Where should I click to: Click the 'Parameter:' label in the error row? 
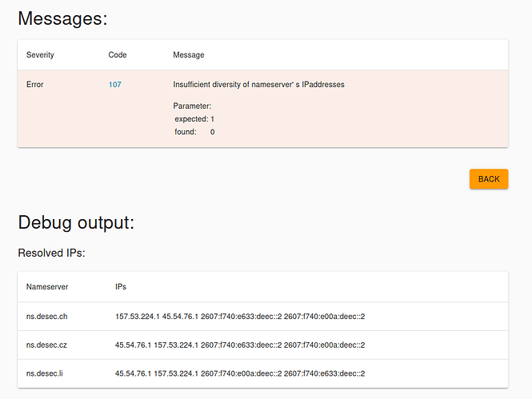click(192, 106)
